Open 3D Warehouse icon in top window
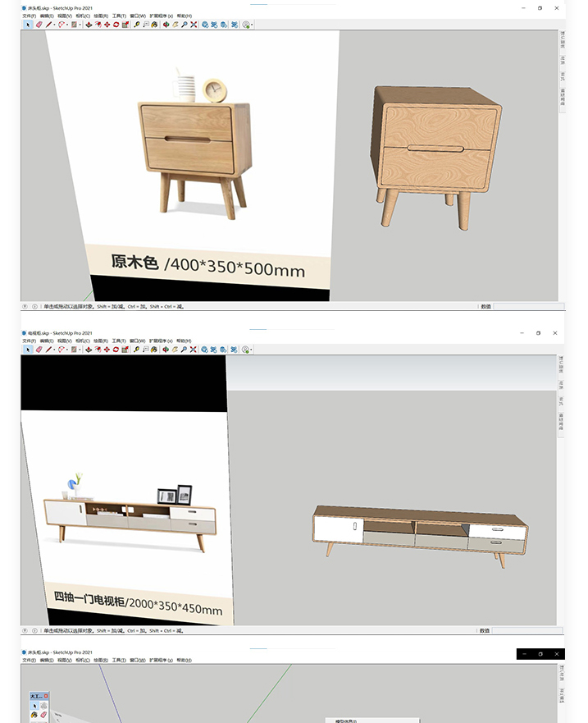Image resolution: width=588 pixels, height=723 pixels. [x=204, y=25]
